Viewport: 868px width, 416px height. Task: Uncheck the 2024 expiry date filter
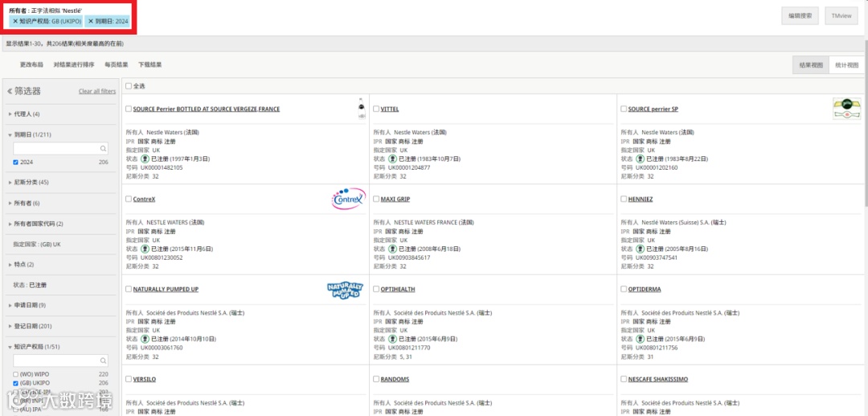point(15,163)
